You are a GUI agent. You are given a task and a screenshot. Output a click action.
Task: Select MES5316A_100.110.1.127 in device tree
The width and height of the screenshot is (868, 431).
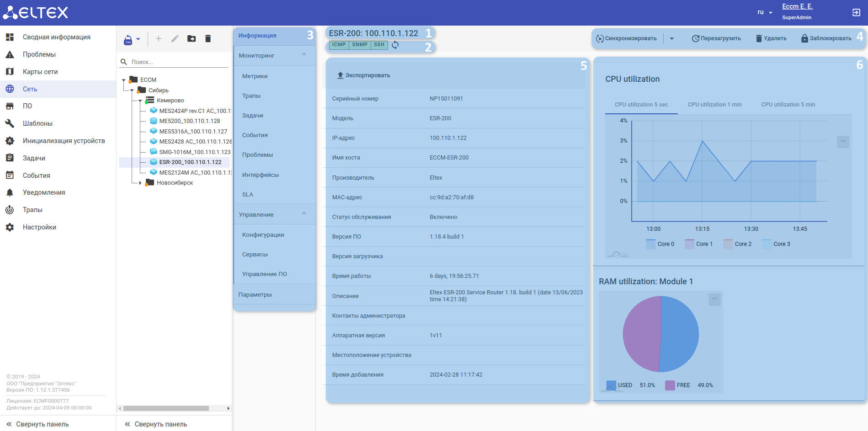click(193, 132)
